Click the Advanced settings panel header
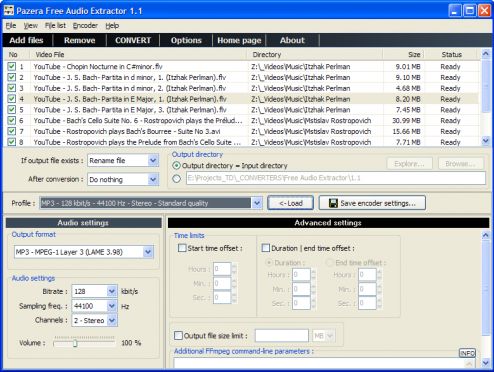 pos(328,223)
